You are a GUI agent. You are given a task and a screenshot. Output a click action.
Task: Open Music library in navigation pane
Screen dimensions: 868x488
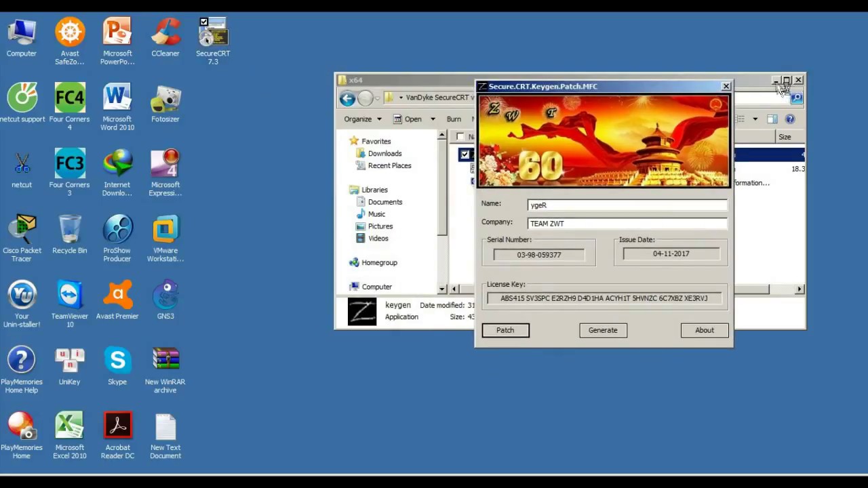tap(370, 214)
